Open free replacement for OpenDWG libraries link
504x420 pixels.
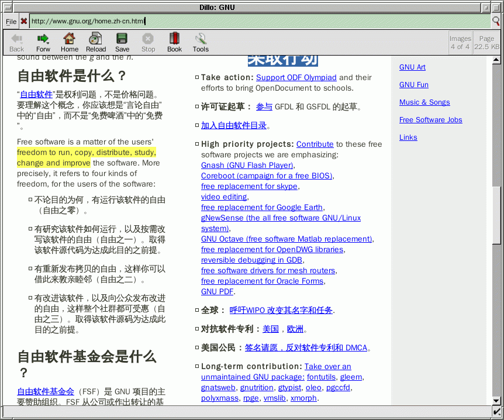272,250
